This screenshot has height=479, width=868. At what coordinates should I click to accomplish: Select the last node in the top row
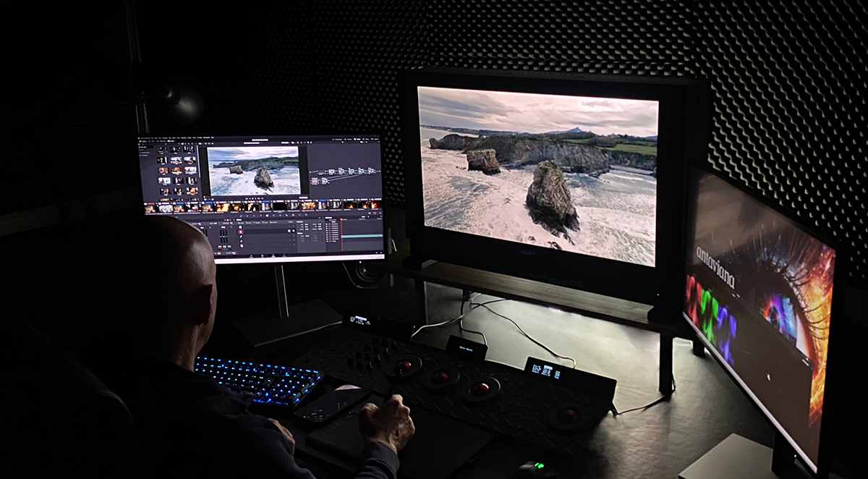click(x=370, y=171)
